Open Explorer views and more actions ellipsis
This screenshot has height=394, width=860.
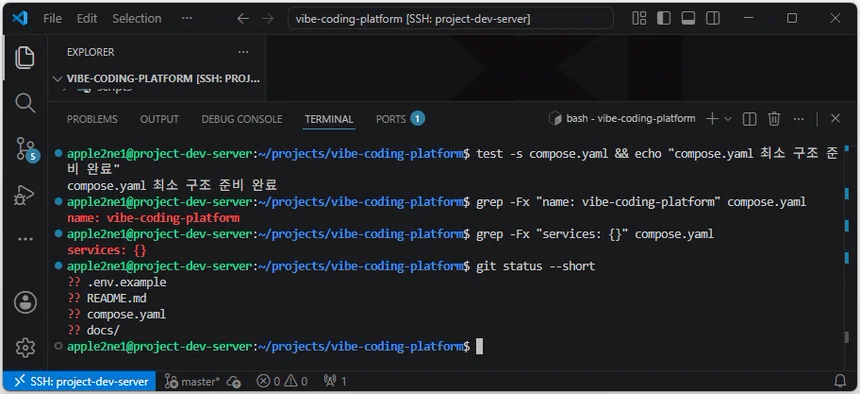(243, 52)
